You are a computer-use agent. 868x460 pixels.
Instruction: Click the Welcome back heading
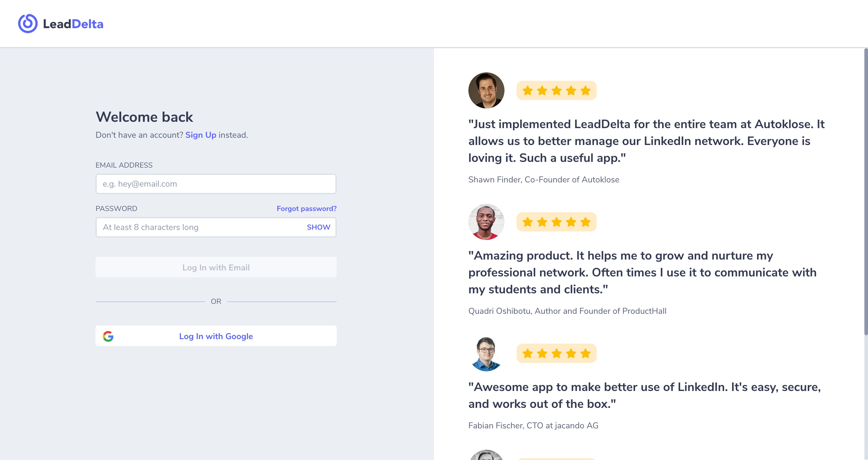(x=144, y=117)
